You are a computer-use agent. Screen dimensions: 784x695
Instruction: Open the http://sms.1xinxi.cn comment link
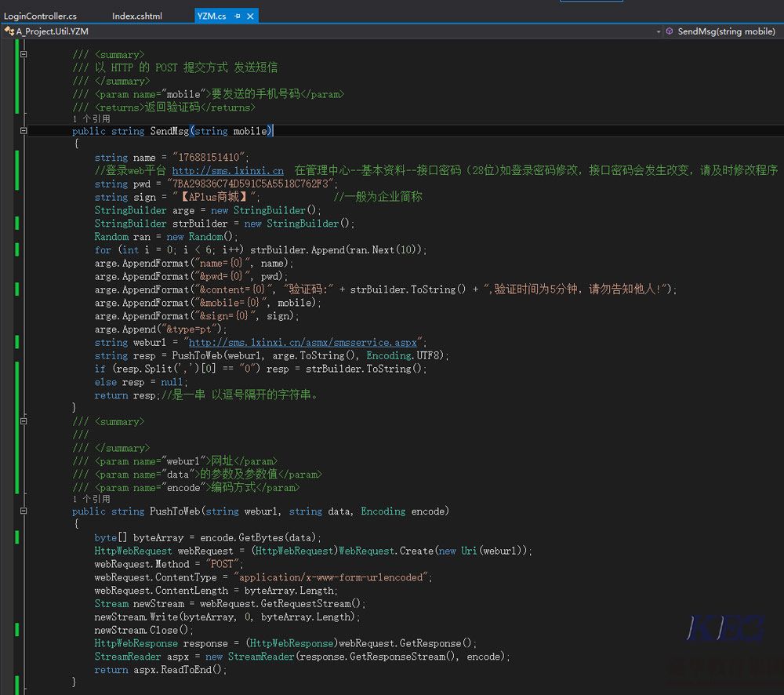point(227,171)
